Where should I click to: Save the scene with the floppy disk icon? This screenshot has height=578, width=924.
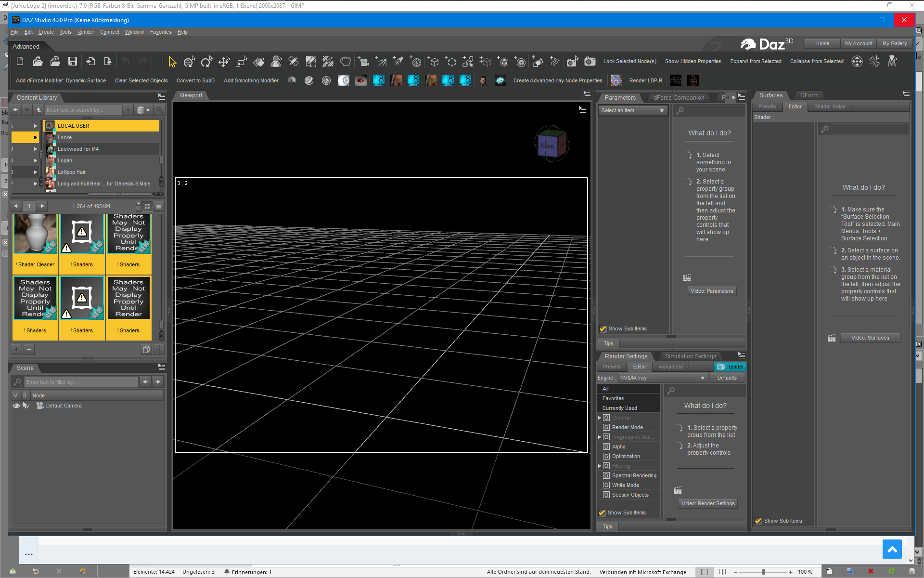pyautogui.click(x=73, y=61)
